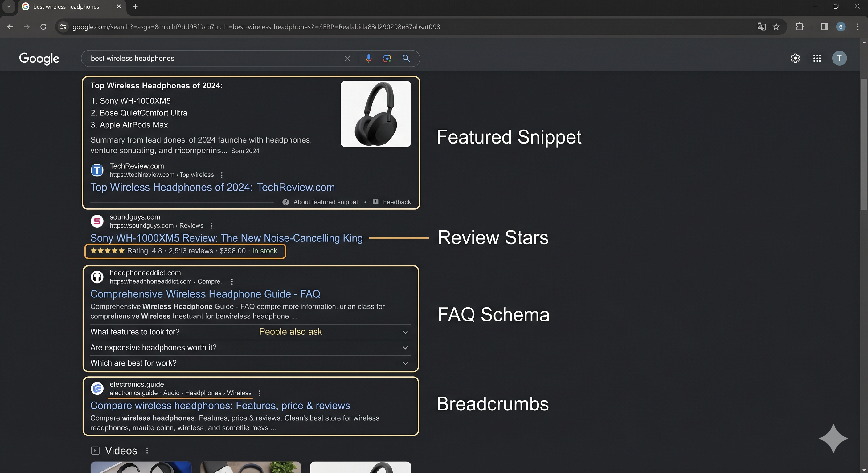Viewport: 868px width, 473px height.
Task: Go back using the browser back arrow
Action: (x=10, y=26)
